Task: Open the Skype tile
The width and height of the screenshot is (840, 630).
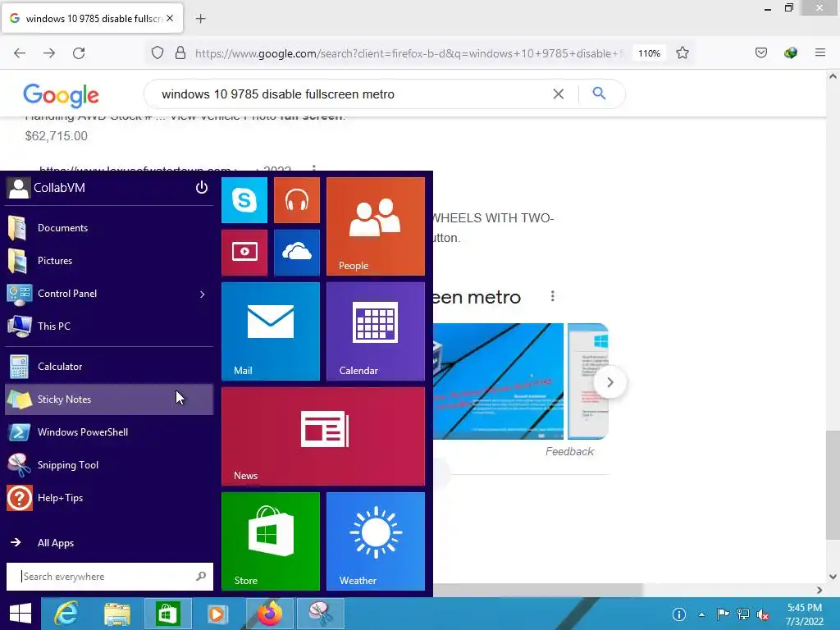Action: coord(244,200)
